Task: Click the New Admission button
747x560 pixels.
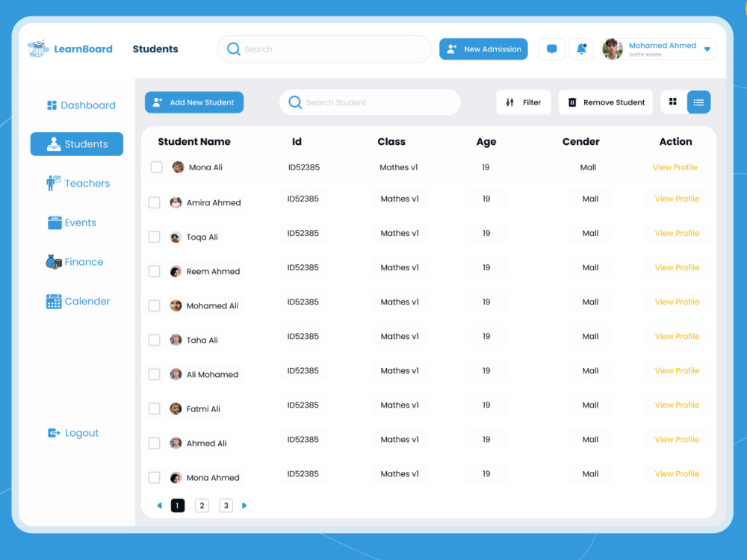Action: 483,49
